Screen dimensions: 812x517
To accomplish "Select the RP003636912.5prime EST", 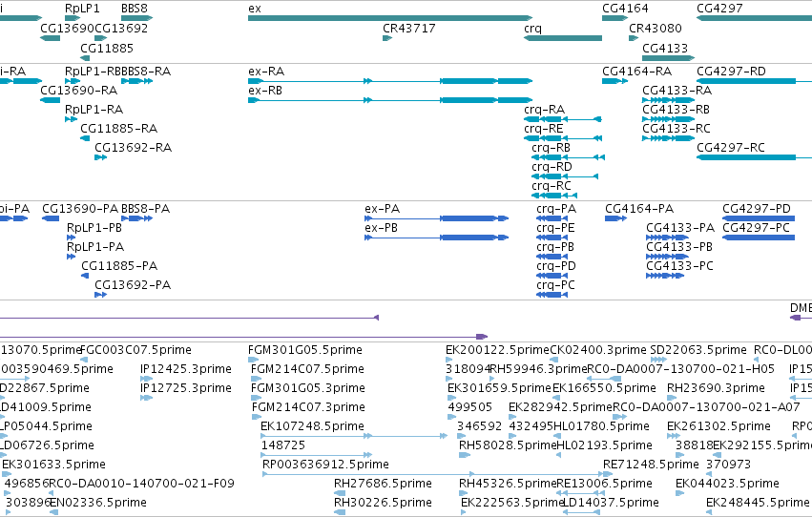I will tap(437, 474).
